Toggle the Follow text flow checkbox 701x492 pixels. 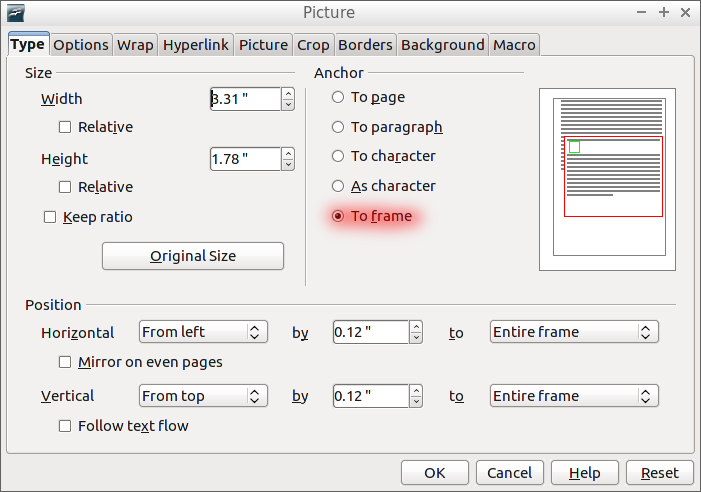coord(65,426)
